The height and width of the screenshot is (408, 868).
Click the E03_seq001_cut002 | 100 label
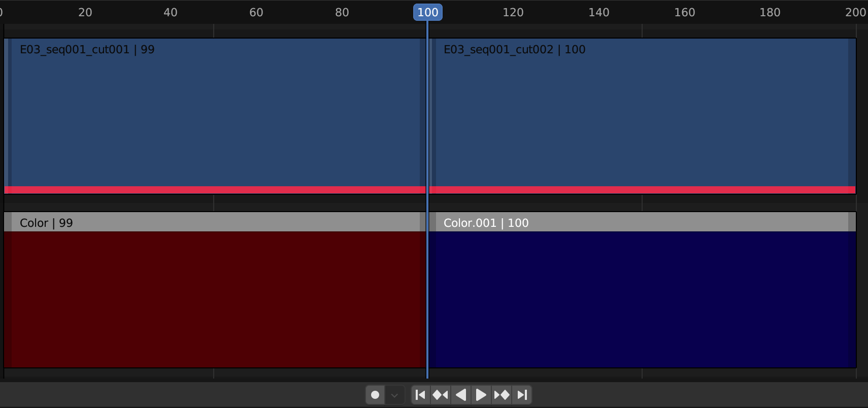pyautogui.click(x=514, y=49)
